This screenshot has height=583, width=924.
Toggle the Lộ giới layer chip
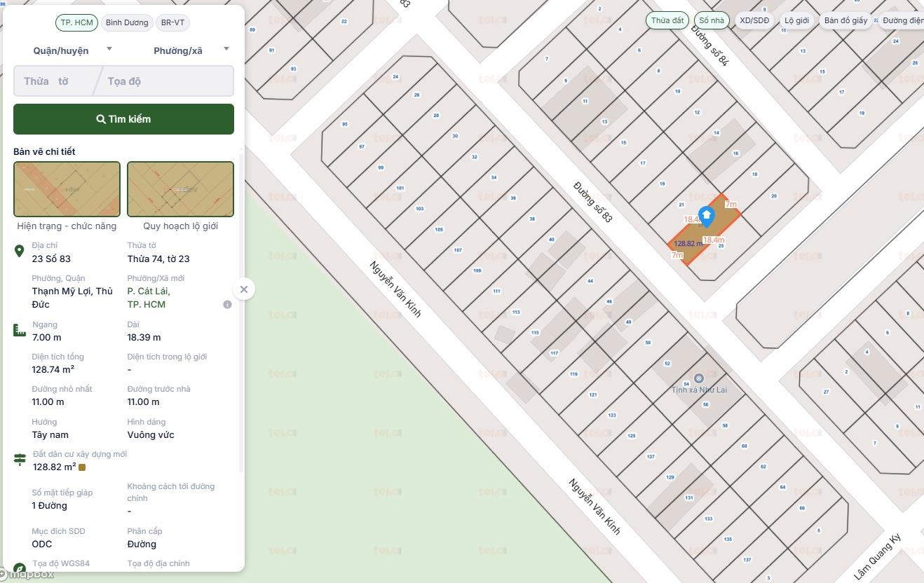(796, 20)
